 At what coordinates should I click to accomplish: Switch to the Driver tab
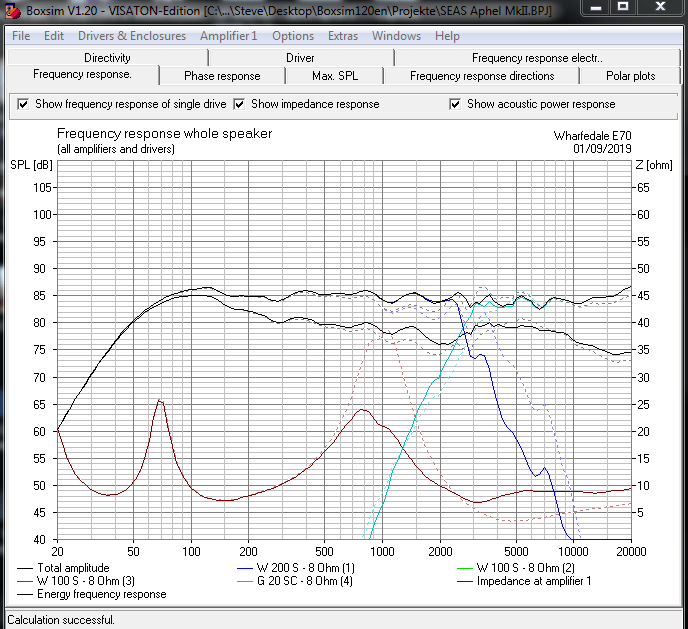pyautogui.click(x=301, y=58)
